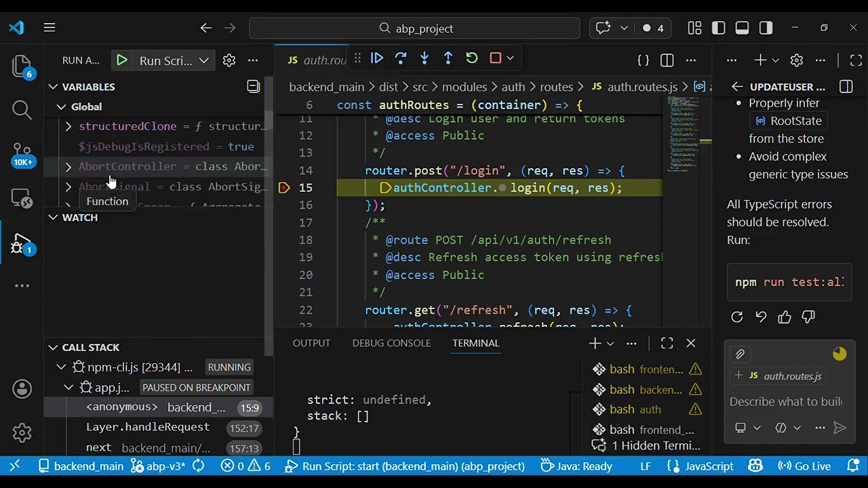Regenerate chat response icon
This screenshot has width=868, height=488.
pos(737,317)
